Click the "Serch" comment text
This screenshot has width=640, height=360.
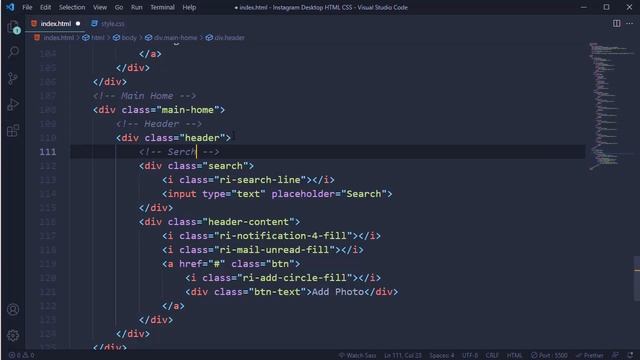[182, 152]
